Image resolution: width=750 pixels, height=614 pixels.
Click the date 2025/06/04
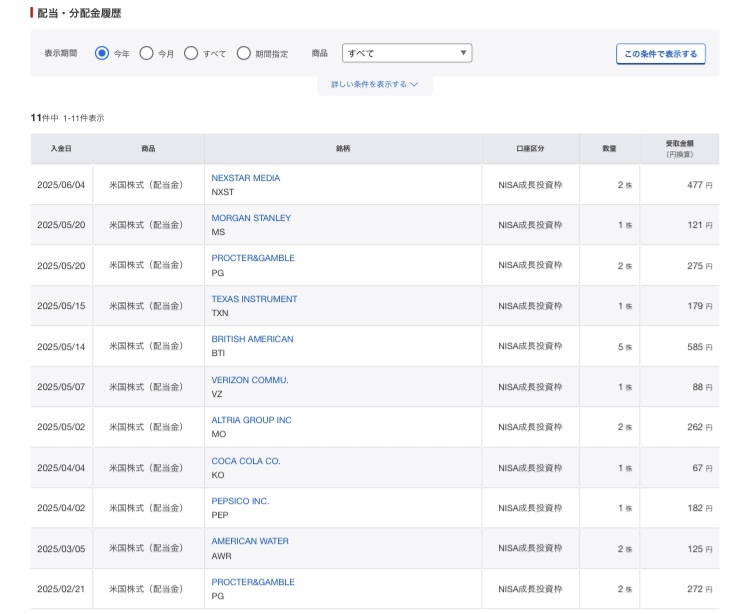[61, 185]
